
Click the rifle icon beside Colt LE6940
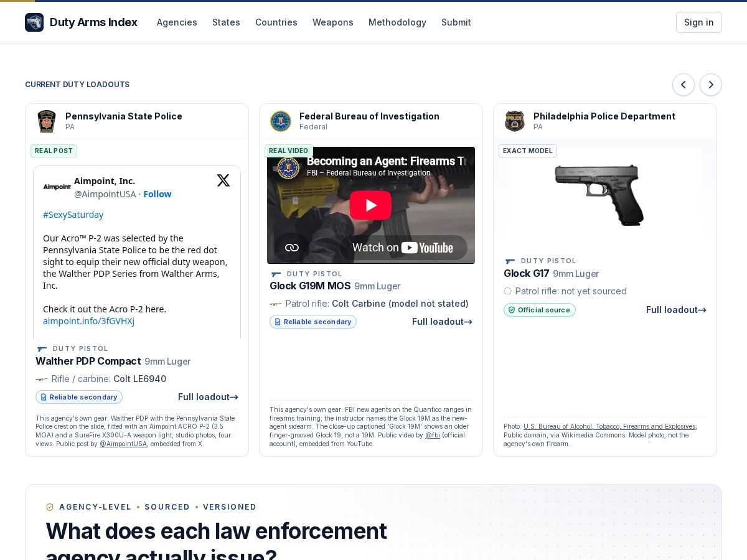click(x=41, y=379)
